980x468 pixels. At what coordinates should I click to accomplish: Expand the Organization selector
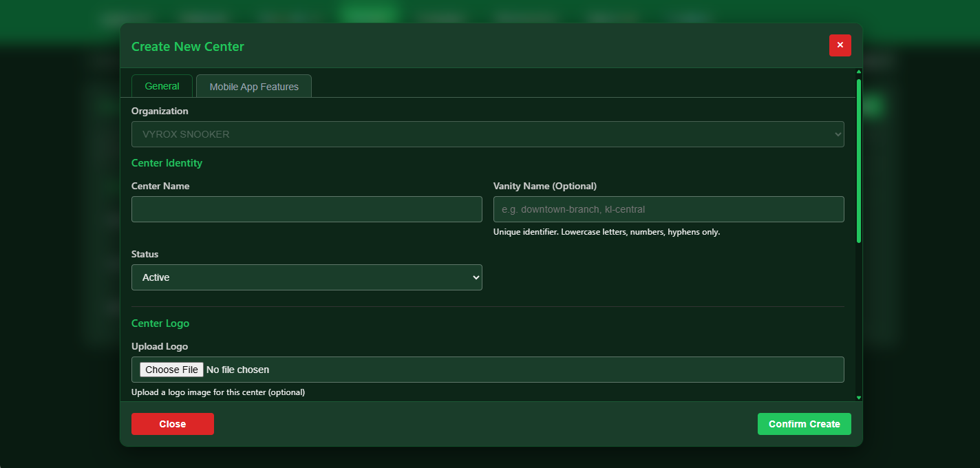click(x=487, y=134)
